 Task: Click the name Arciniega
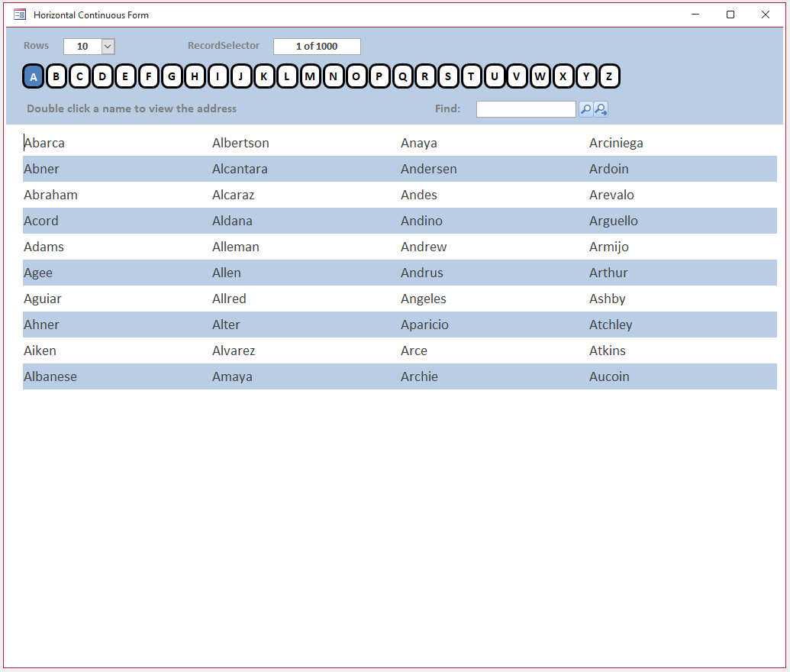(x=616, y=143)
